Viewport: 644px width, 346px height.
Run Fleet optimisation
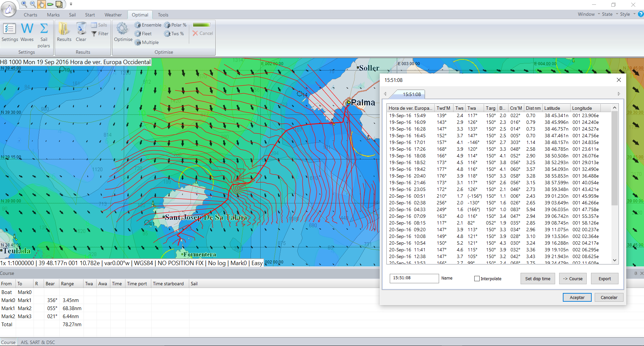pos(143,34)
